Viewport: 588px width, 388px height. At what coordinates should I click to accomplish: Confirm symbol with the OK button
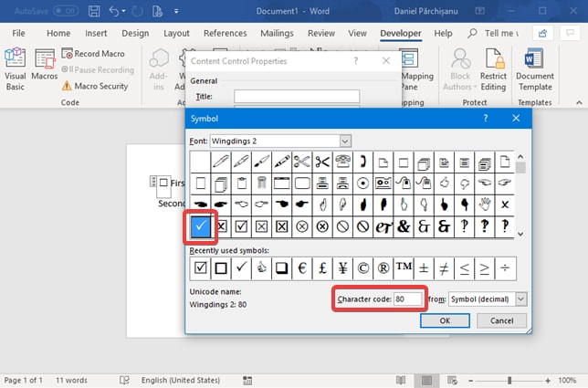click(x=444, y=320)
